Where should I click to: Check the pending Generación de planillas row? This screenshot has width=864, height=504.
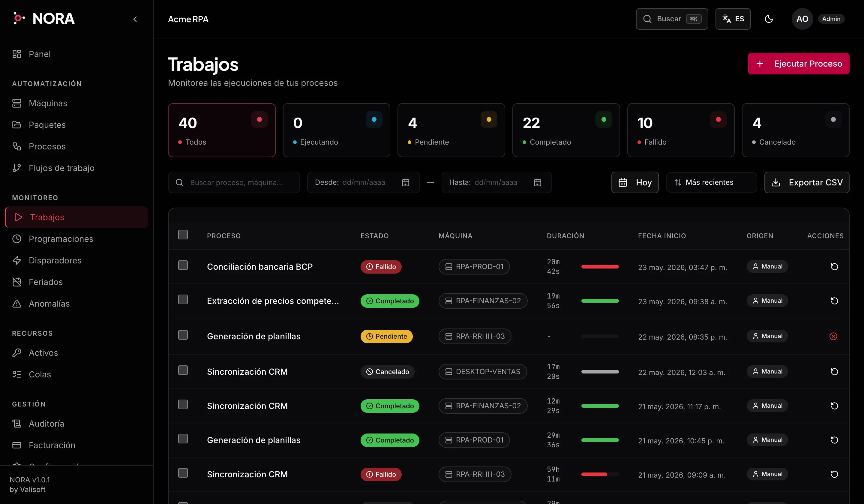183,335
